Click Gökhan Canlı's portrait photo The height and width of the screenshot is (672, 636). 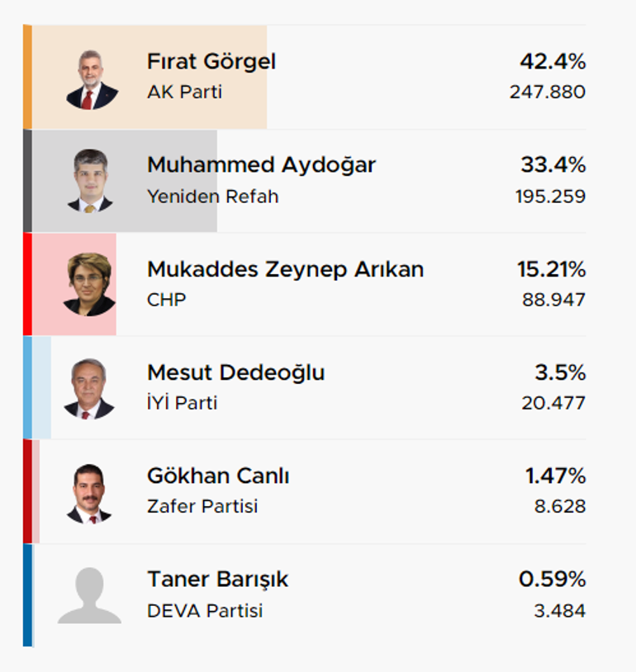88,494
